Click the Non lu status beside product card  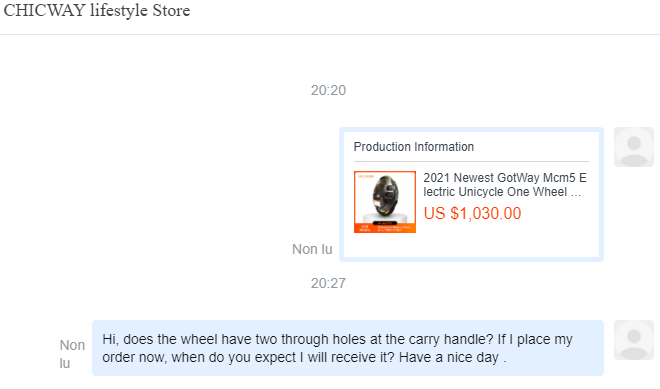pyautogui.click(x=312, y=249)
